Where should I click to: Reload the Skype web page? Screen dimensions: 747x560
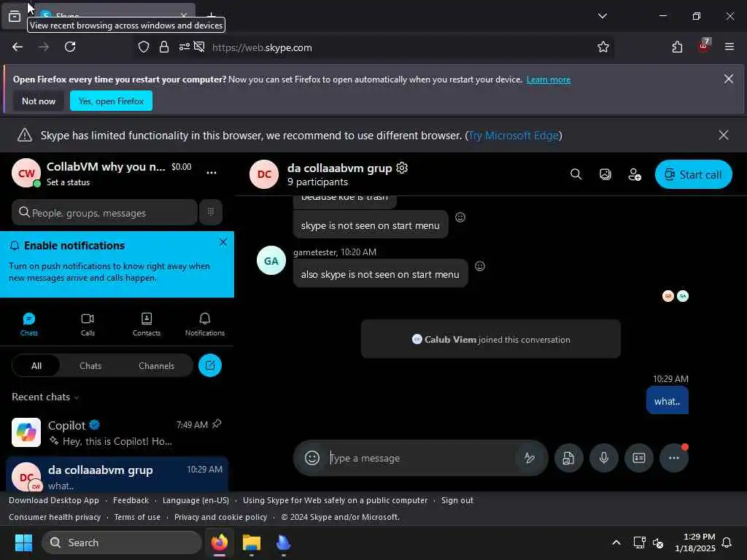pos(70,47)
